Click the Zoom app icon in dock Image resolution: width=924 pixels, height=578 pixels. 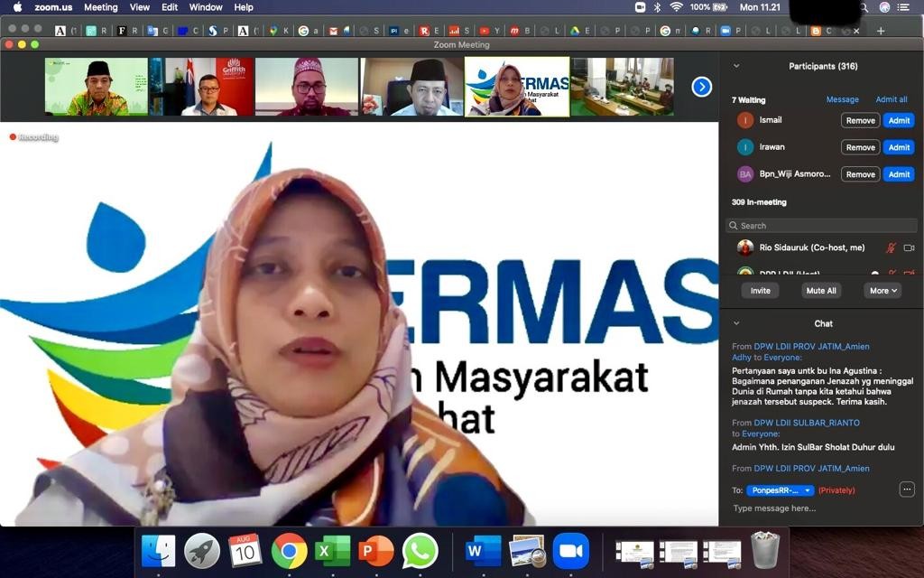pyautogui.click(x=570, y=551)
